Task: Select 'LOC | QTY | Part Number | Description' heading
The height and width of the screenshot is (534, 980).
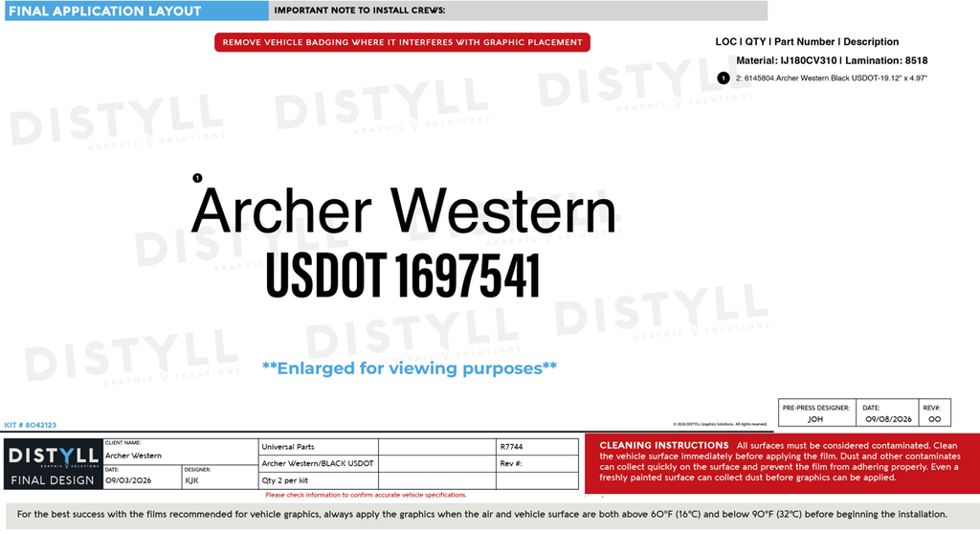Action: (x=807, y=41)
